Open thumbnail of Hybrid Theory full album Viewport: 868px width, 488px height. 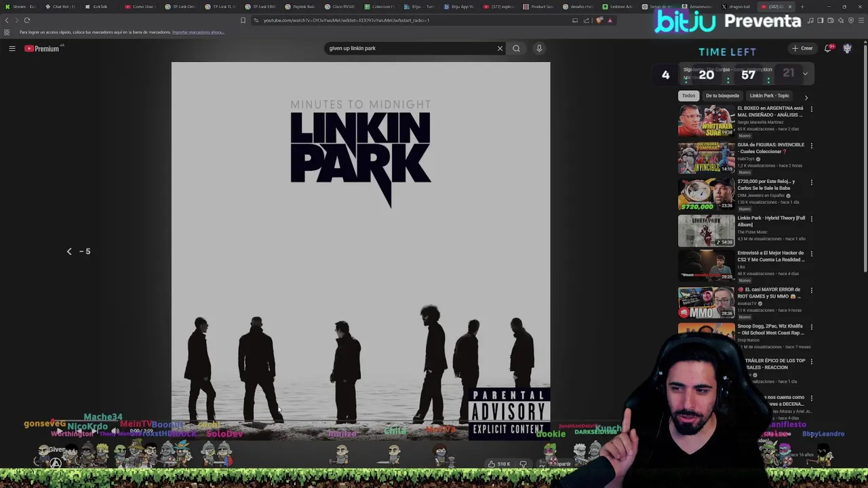[706, 230]
